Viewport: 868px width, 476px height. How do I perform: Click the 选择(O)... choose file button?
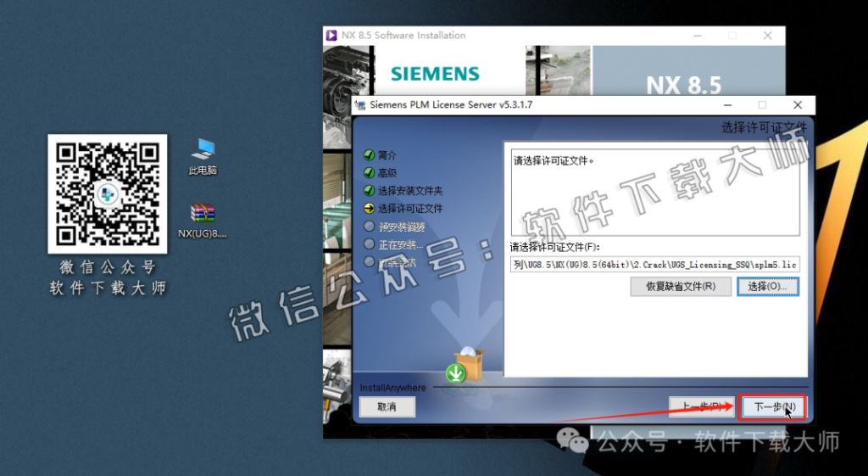[767, 287]
